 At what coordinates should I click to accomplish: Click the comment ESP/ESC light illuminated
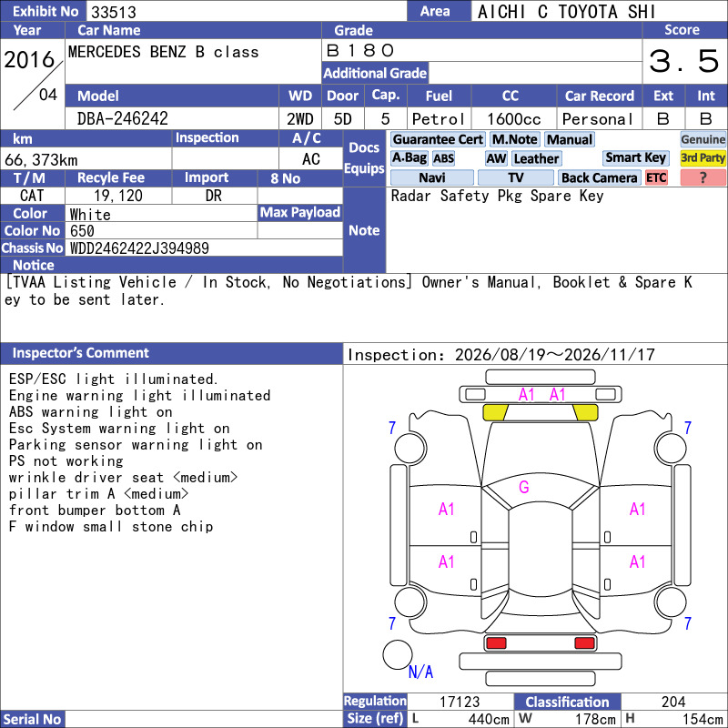click(113, 379)
